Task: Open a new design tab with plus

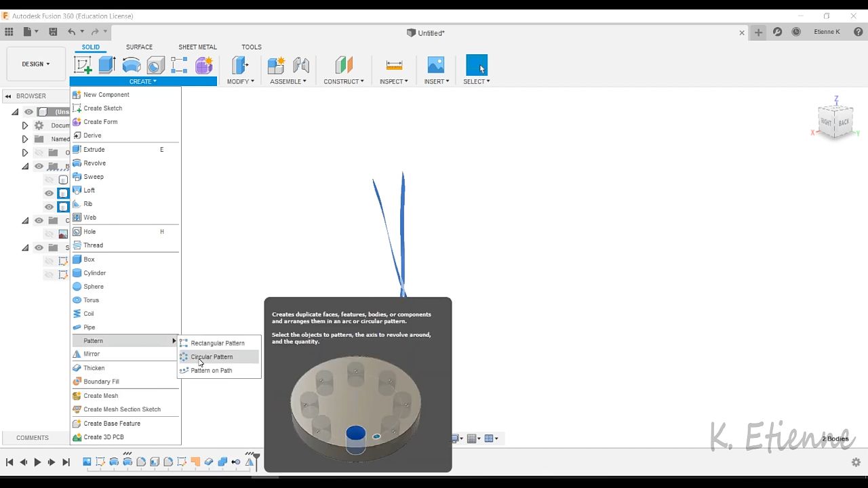Action: pos(758,32)
